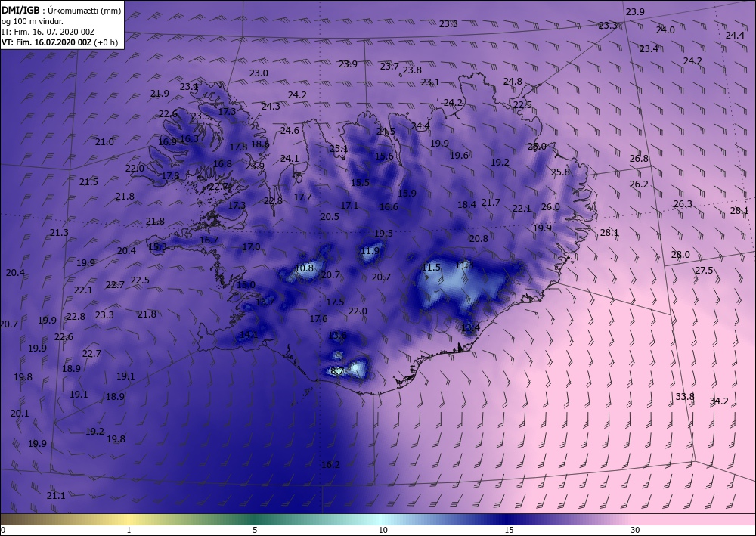Click the map value 14.1

coord(249,334)
